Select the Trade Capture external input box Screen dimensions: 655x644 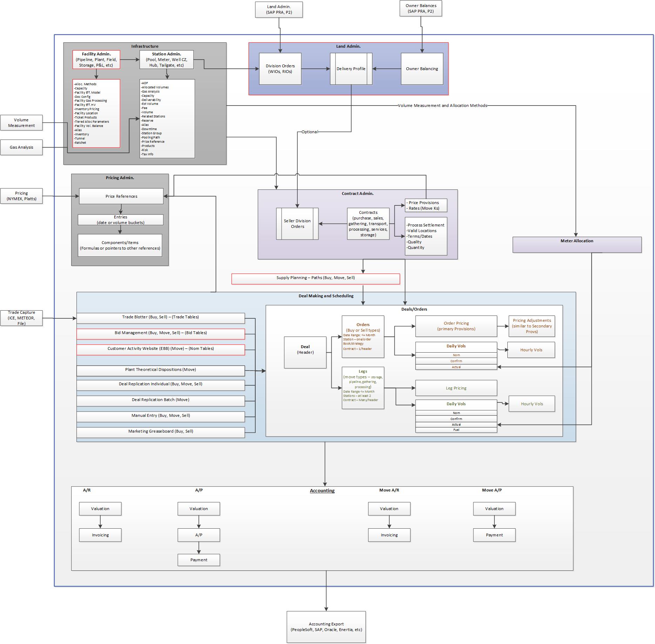pos(21,318)
